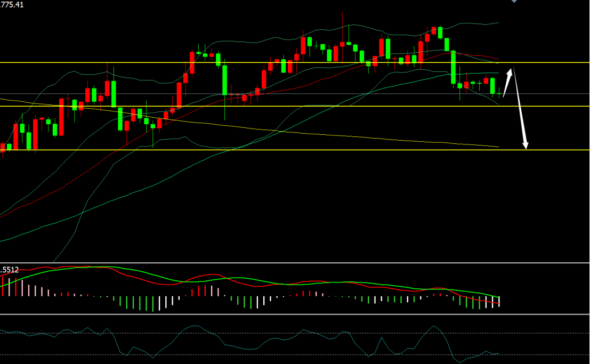Image resolution: width=590 pixels, height=364 pixels.
Task: Select the MACD value .5512 label
Action: point(10,270)
